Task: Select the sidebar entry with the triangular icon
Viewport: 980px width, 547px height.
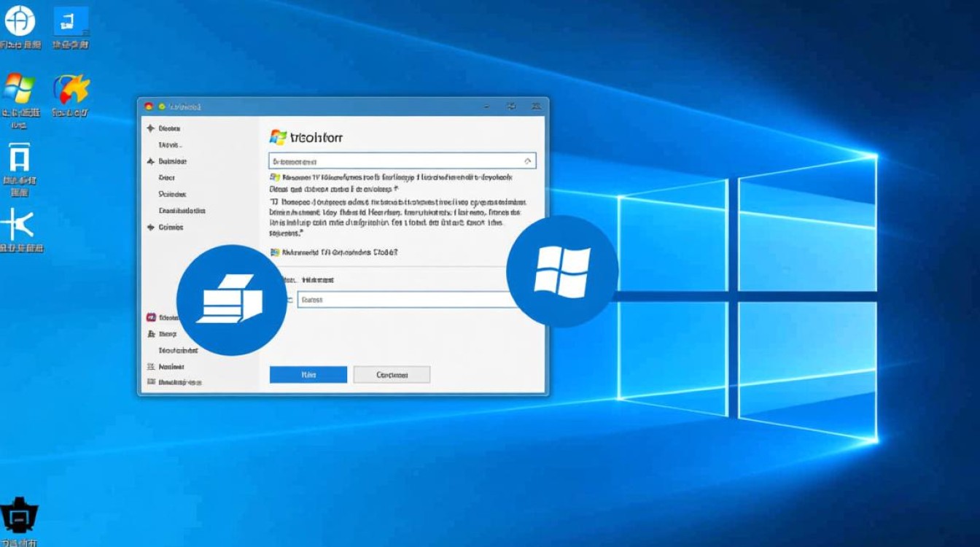Action: pos(166,161)
